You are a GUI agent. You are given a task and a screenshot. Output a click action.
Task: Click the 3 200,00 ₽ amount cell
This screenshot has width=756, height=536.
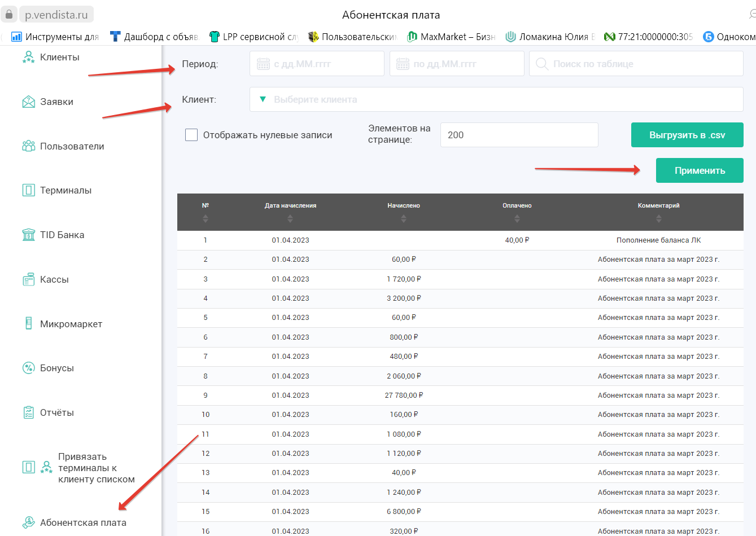404,298
